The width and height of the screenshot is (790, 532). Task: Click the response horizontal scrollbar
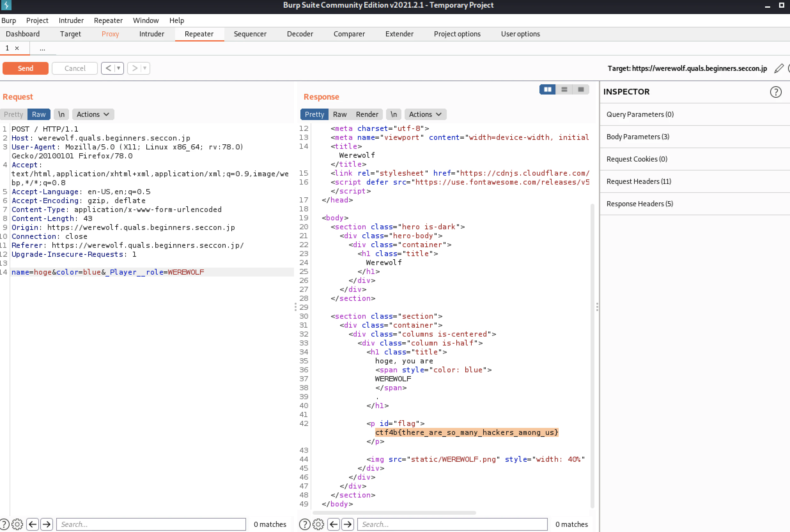point(394,513)
